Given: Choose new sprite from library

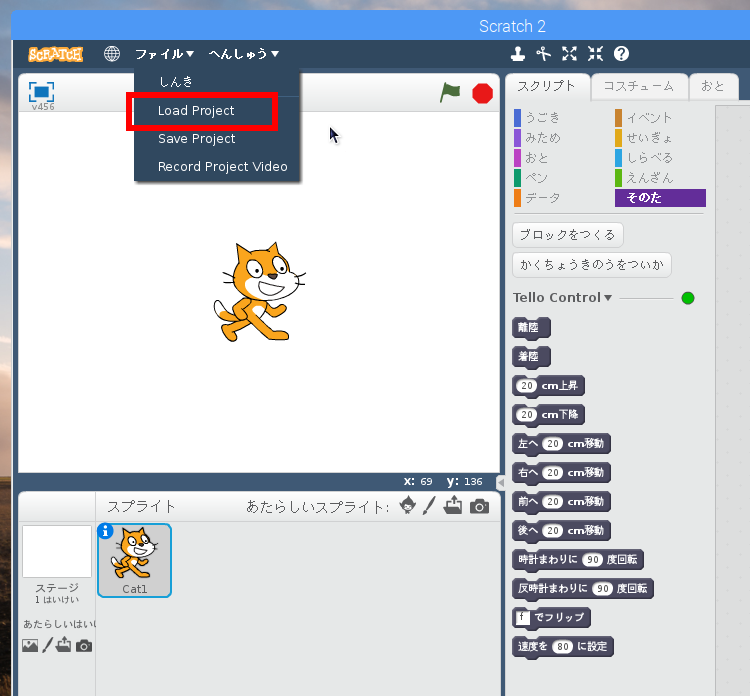Looking at the screenshot, I should point(408,506).
